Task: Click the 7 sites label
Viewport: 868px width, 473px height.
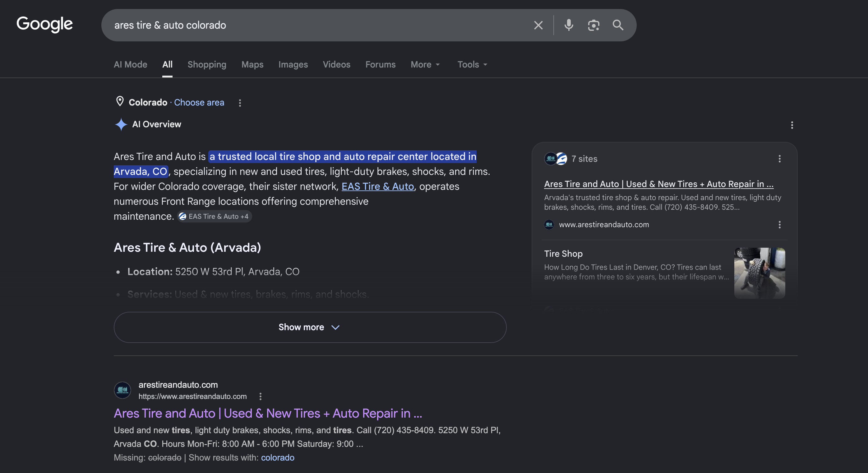Action: point(584,159)
